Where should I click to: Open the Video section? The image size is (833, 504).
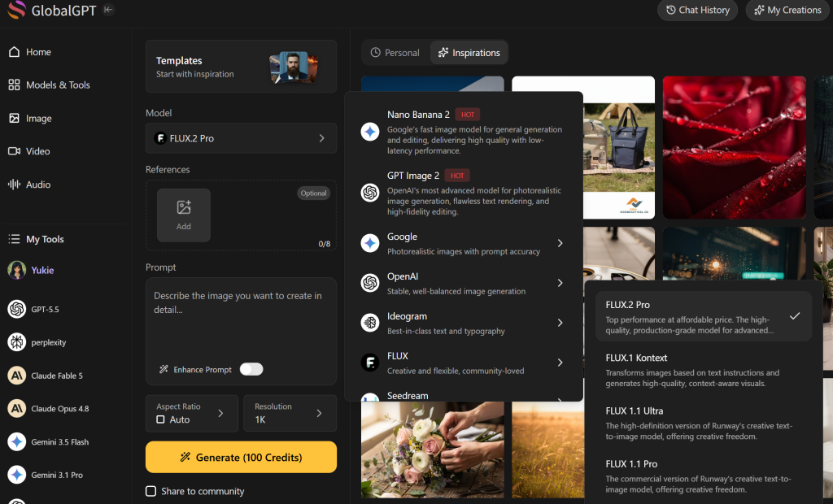[29, 151]
